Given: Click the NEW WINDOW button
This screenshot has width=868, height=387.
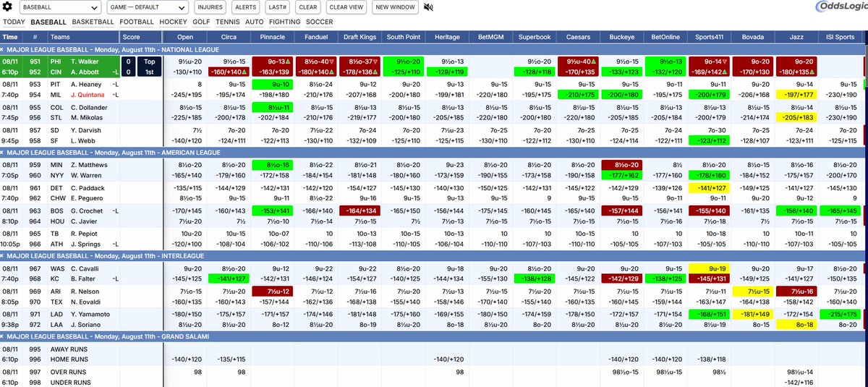Looking at the screenshot, I should [396, 7].
